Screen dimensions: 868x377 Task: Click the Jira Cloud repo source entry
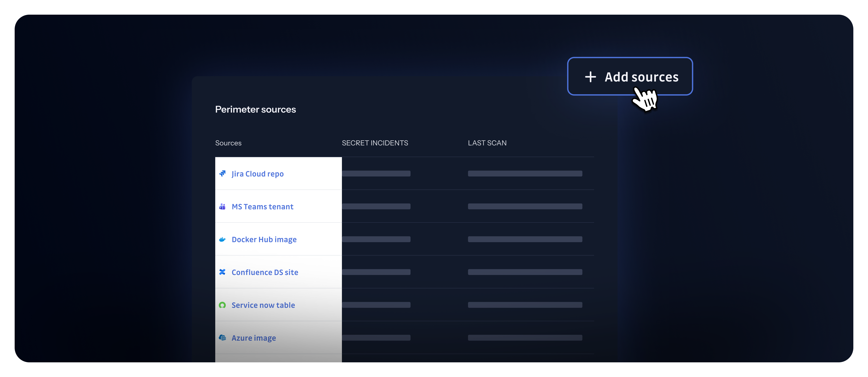click(x=257, y=174)
